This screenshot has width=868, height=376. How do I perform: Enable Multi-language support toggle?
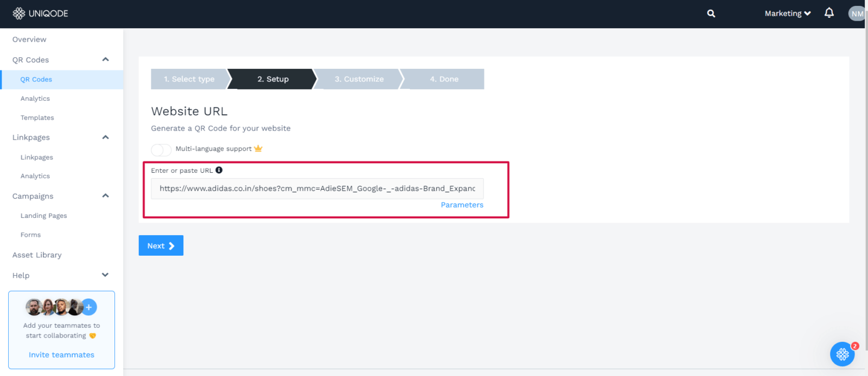(x=161, y=150)
